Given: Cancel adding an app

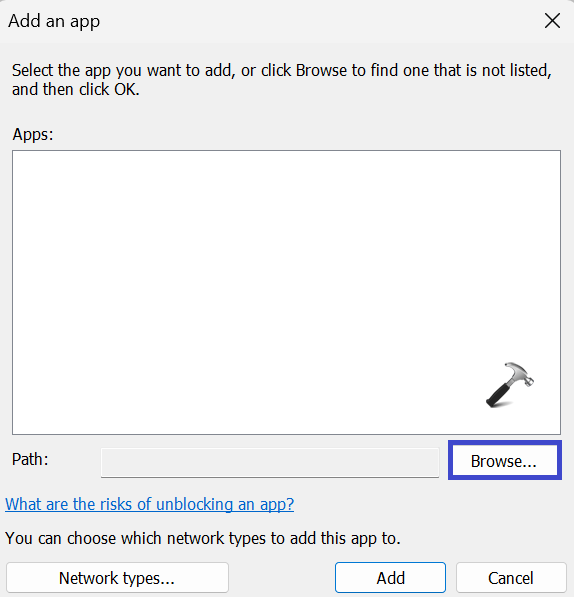Looking at the screenshot, I should (x=511, y=578).
